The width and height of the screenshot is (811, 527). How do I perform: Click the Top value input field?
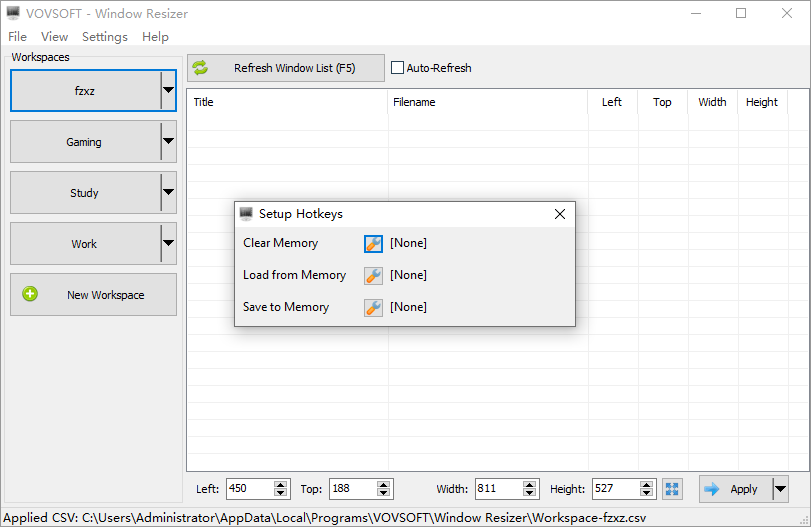click(x=353, y=489)
